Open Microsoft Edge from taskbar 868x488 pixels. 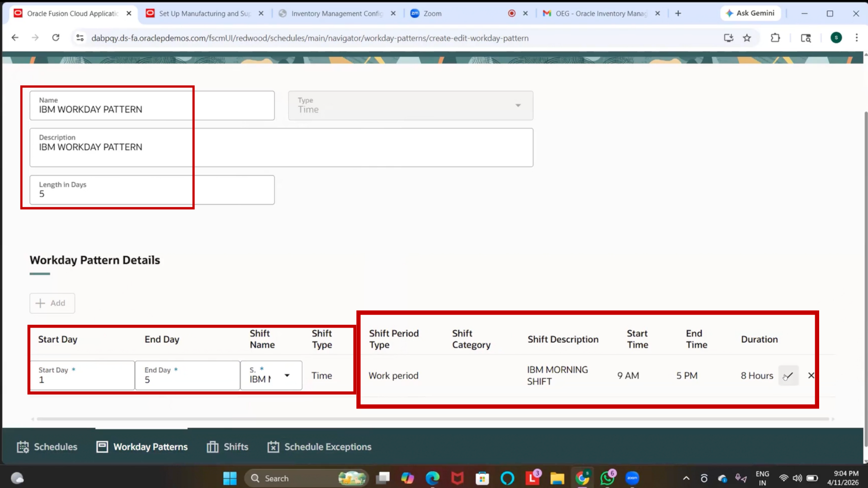[x=433, y=478]
